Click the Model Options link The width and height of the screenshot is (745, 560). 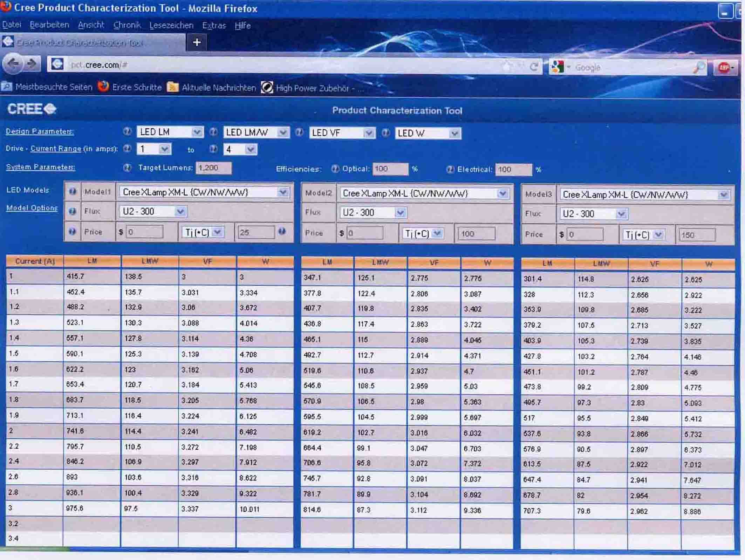[32, 208]
